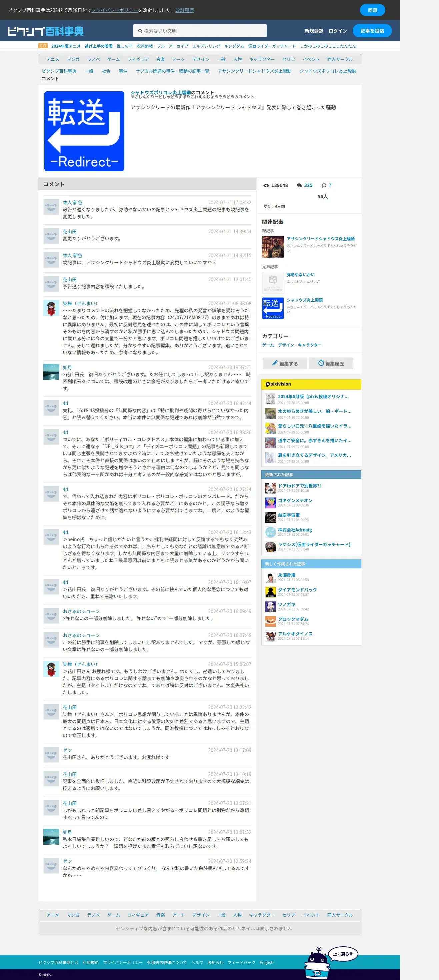Open the アサシンクリードシャドウズ炎上騒動 parent article thumbnail
This screenshot has width=439, height=980.
[x=273, y=247]
